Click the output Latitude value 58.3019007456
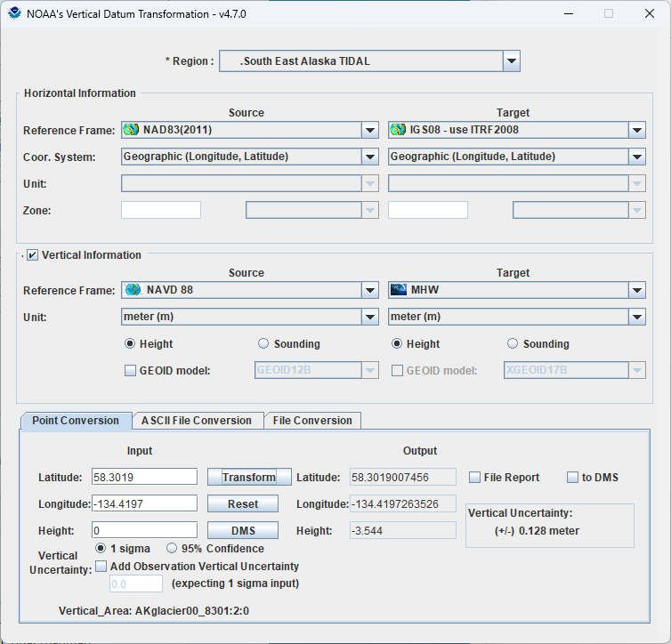The image size is (671, 644). coord(402,478)
